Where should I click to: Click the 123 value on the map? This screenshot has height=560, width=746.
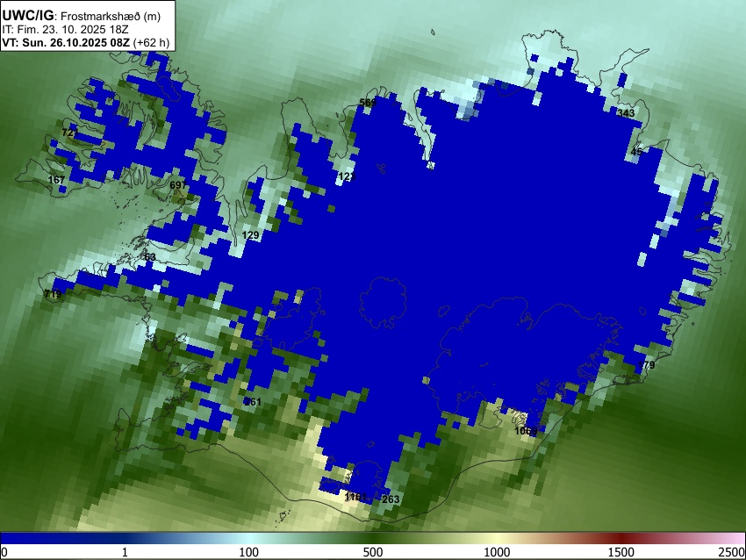tap(347, 176)
